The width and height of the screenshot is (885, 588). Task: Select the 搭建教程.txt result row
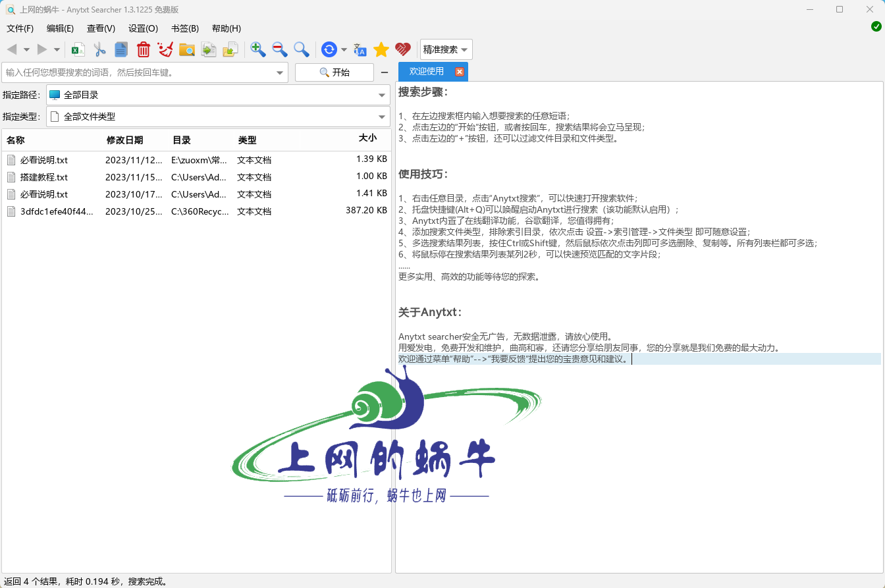point(196,177)
